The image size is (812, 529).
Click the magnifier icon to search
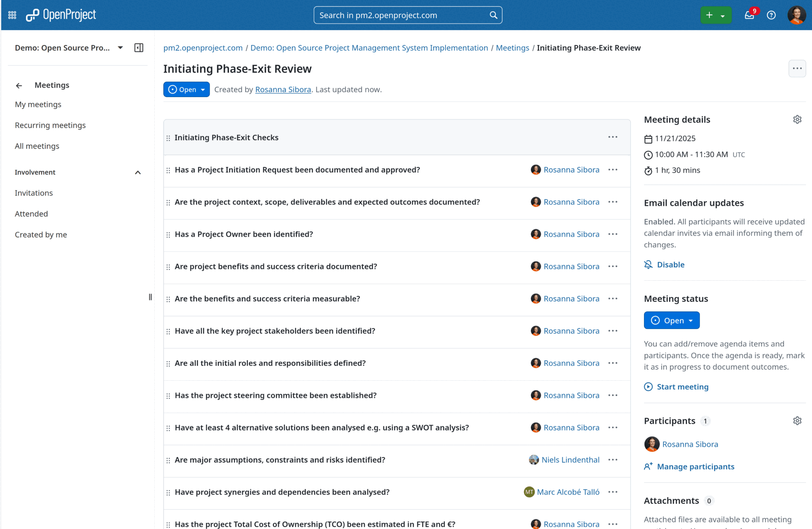(x=493, y=15)
